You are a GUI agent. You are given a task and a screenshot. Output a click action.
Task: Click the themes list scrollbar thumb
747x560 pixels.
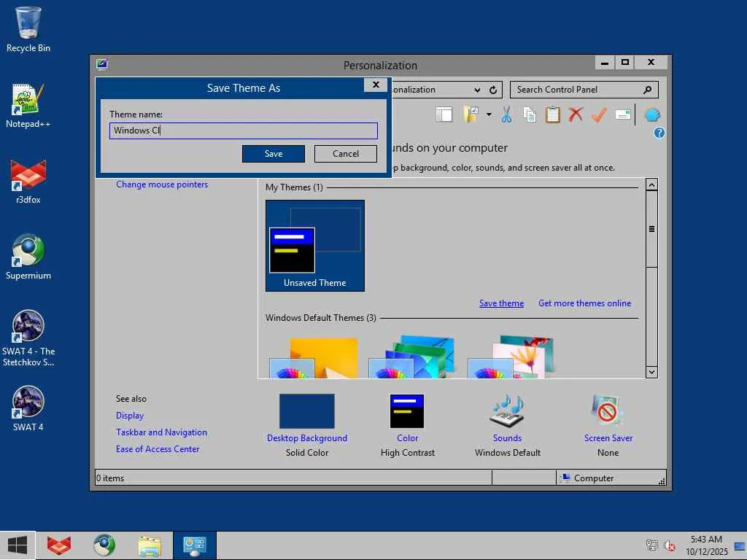tap(651, 229)
